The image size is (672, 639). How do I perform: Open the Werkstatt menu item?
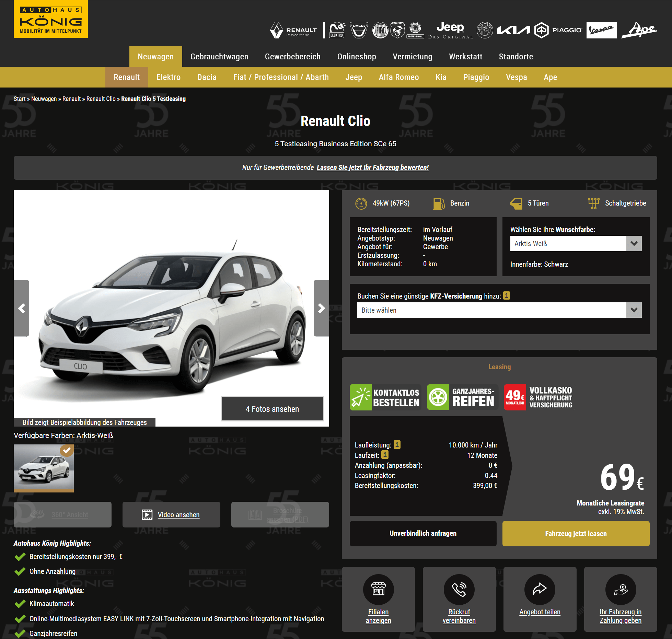click(x=466, y=57)
